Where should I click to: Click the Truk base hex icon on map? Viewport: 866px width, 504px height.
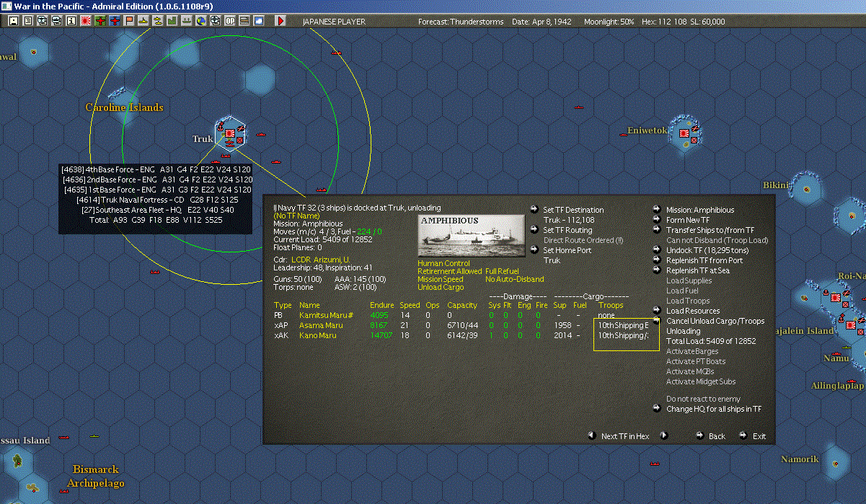(x=229, y=133)
